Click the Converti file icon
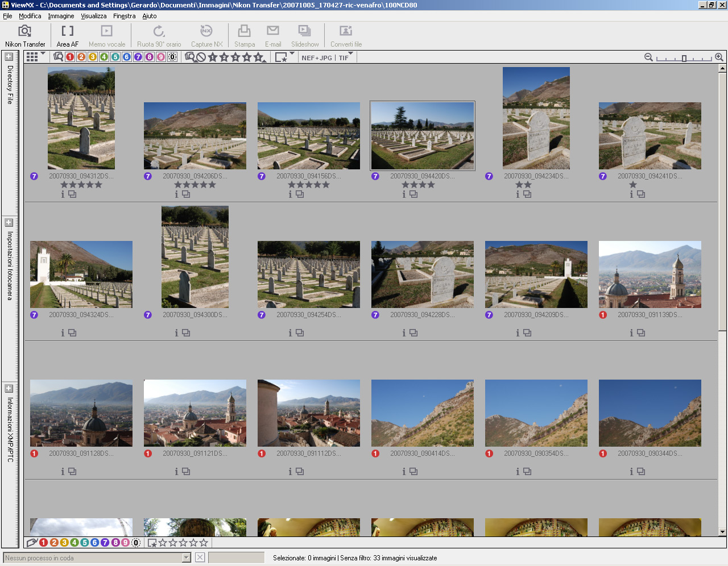The width and height of the screenshot is (728, 566). (346, 31)
